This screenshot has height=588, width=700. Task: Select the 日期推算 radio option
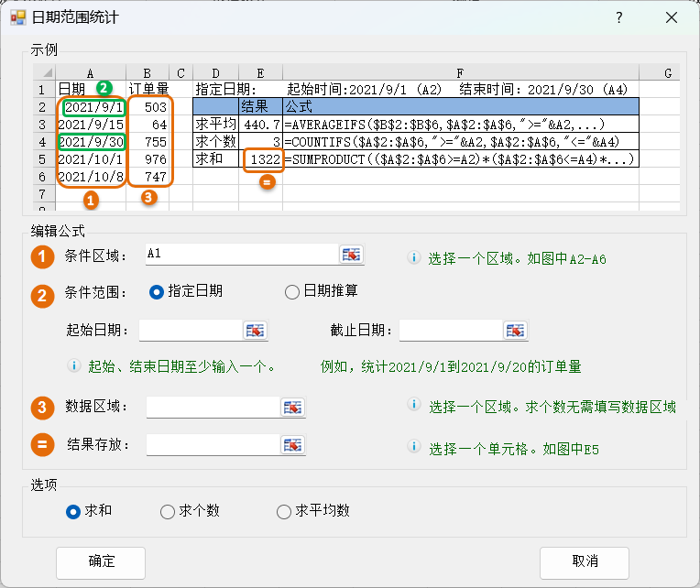(292, 292)
